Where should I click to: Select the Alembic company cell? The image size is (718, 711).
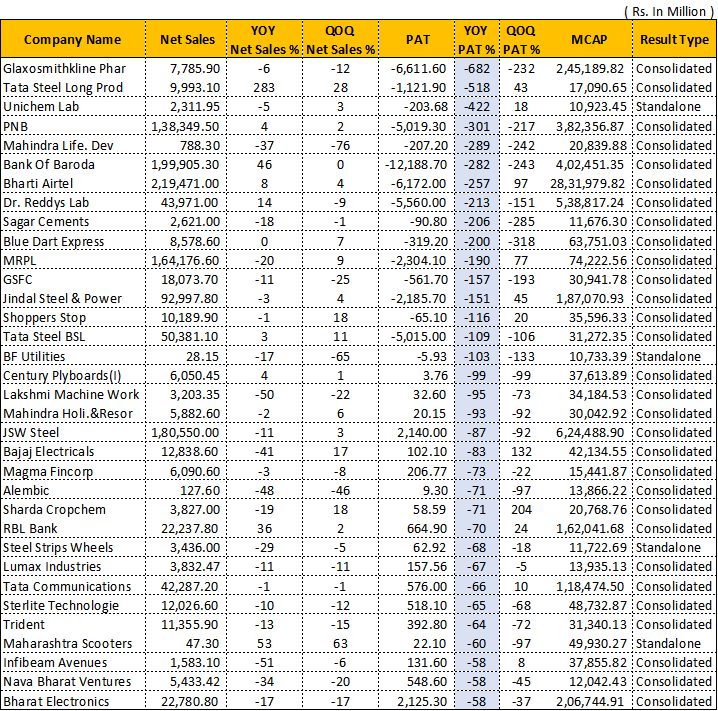pyautogui.click(x=26, y=490)
